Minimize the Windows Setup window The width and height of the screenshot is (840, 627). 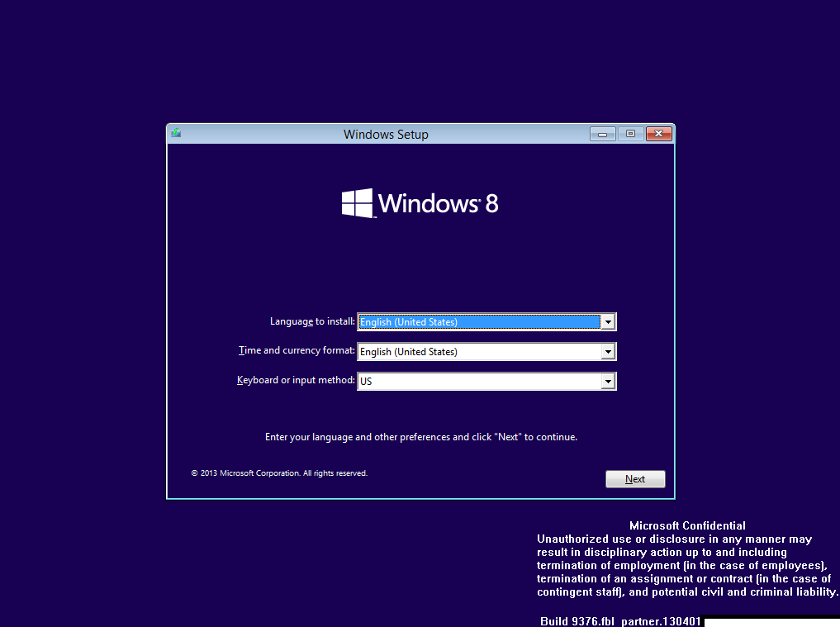(603, 134)
